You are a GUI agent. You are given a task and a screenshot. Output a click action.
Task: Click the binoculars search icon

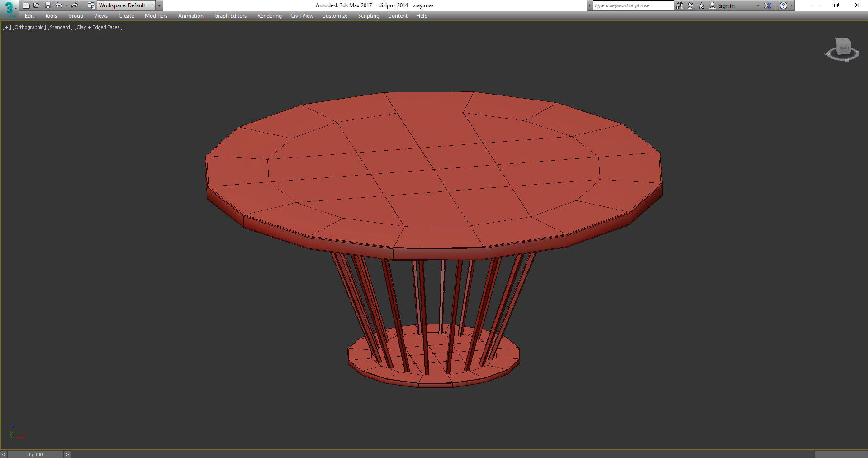tap(680, 5)
